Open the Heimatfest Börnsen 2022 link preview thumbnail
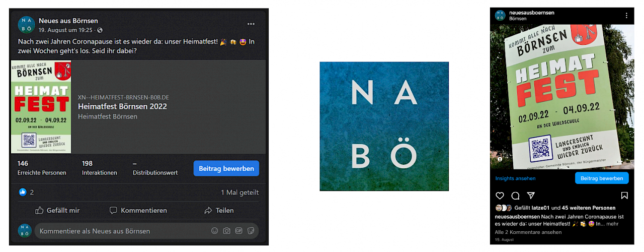 click(x=41, y=107)
